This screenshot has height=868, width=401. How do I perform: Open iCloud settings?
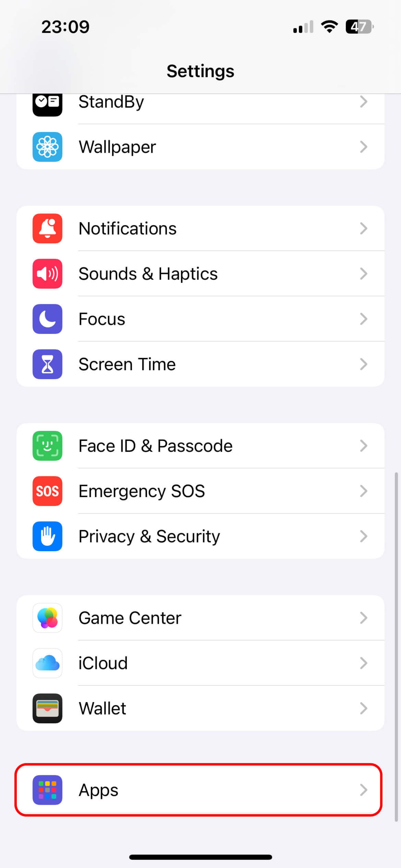[200, 663]
